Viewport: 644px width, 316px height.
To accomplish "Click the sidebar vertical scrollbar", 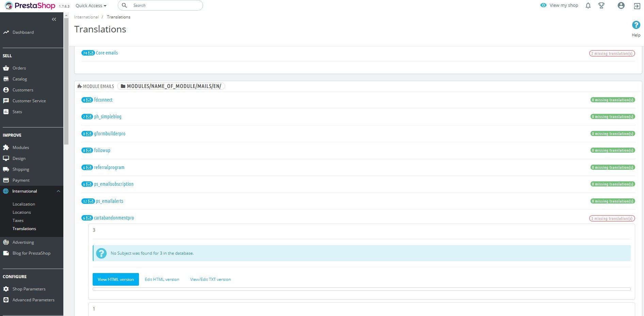I will pyautogui.click(x=66, y=82).
